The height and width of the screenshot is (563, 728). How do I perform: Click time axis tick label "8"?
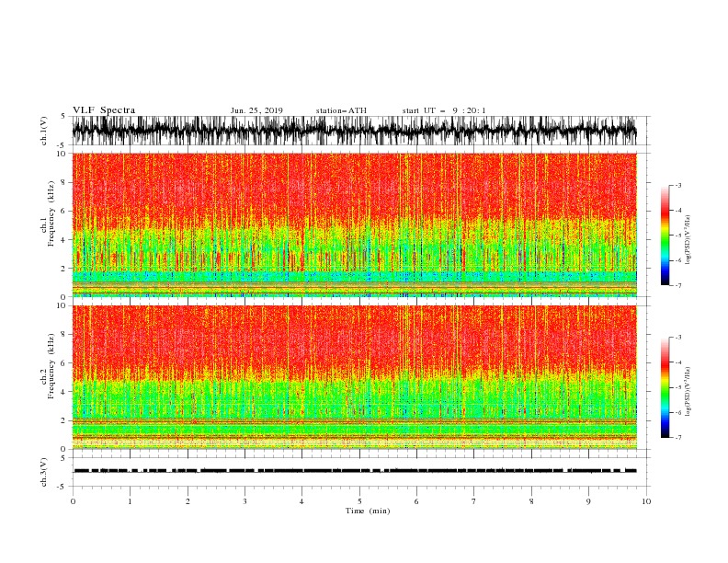(x=531, y=501)
